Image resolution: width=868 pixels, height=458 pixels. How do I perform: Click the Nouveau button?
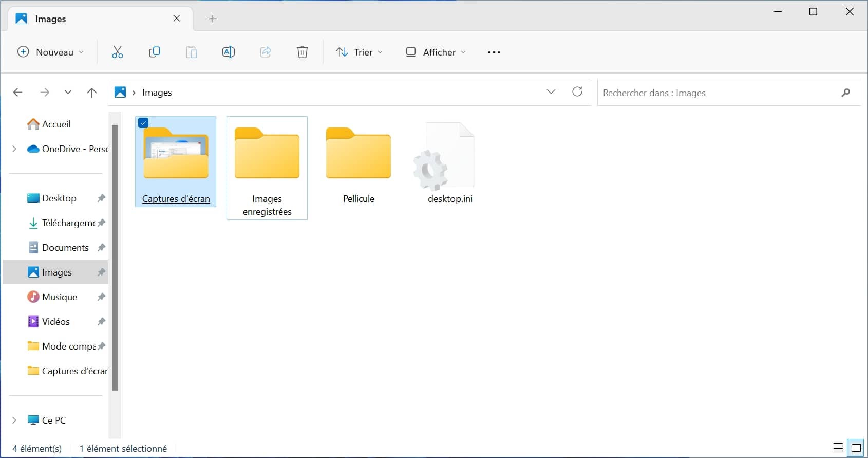pyautogui.click(x=50, y=52)
